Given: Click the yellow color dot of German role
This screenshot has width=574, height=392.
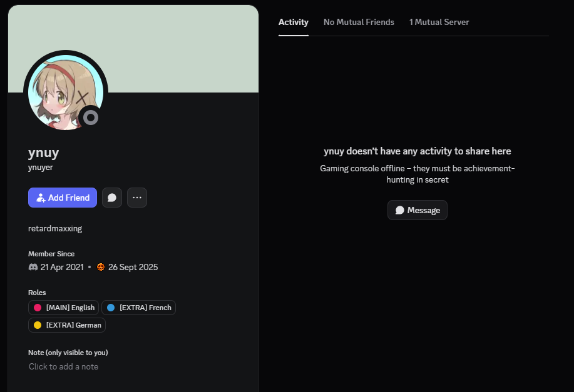Looking at the screenshot, I should (x=38, y=325).
